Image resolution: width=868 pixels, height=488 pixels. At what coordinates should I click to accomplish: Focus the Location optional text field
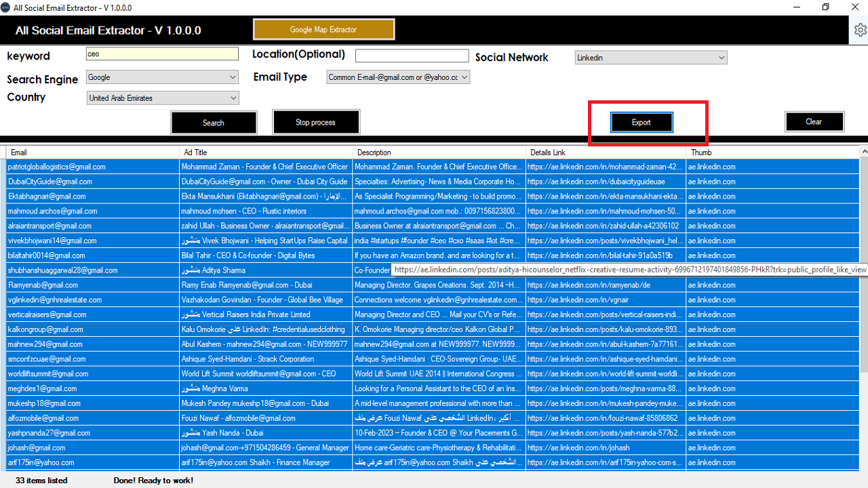(x=412, y=55)
